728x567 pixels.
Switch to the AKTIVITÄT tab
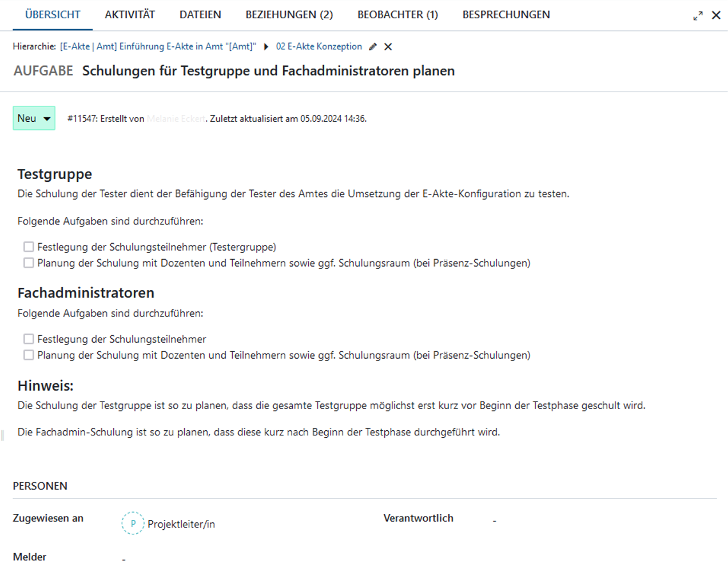[129, 14]
